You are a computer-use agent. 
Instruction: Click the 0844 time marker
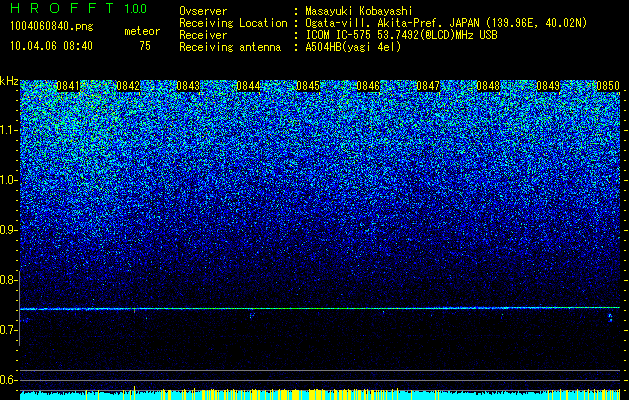248,86
